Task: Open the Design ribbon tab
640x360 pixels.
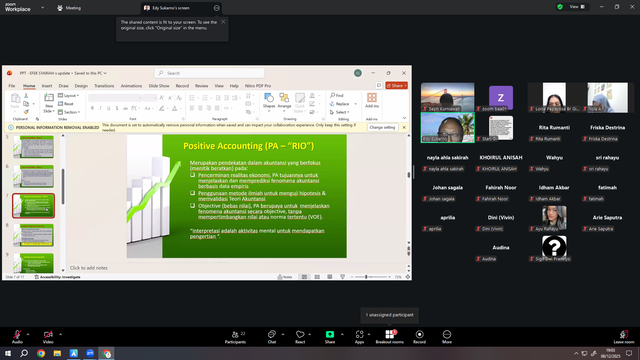Action: [81, 86]
